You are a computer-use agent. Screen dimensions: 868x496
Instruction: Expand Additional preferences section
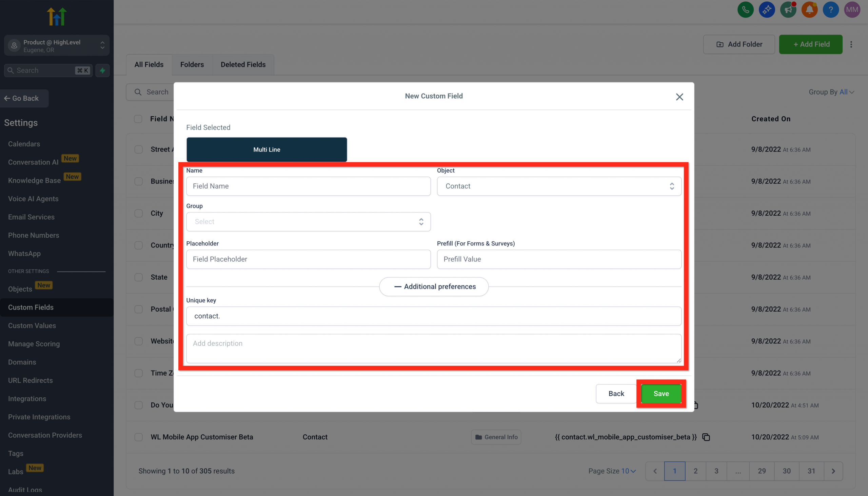434,286
